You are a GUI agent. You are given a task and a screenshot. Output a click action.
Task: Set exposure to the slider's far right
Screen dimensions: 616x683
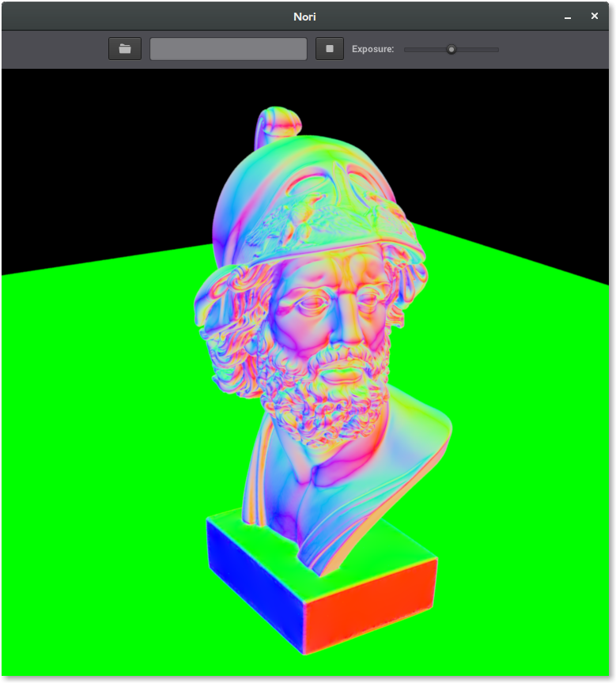(x=497, y=49)
